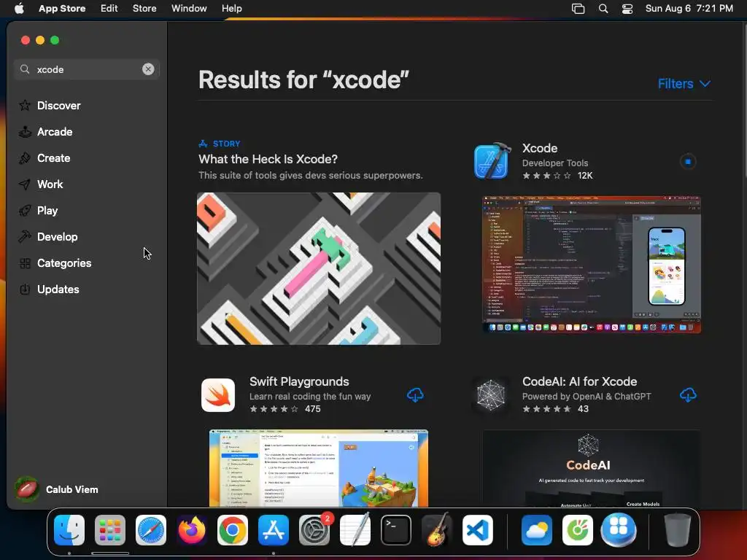Select the Work paper plane icon
Image resolution: width=747 pixels, height=560 pixels.
25,184
